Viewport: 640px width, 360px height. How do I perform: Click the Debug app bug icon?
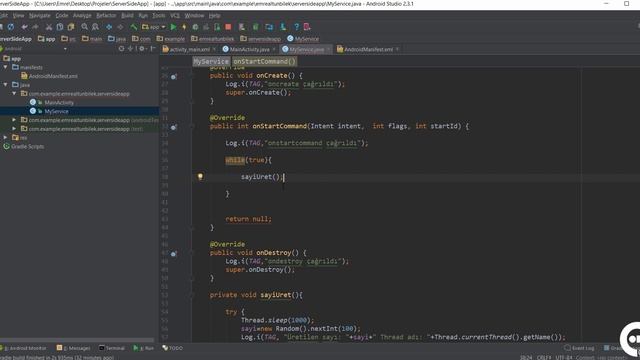coord(195,27)
